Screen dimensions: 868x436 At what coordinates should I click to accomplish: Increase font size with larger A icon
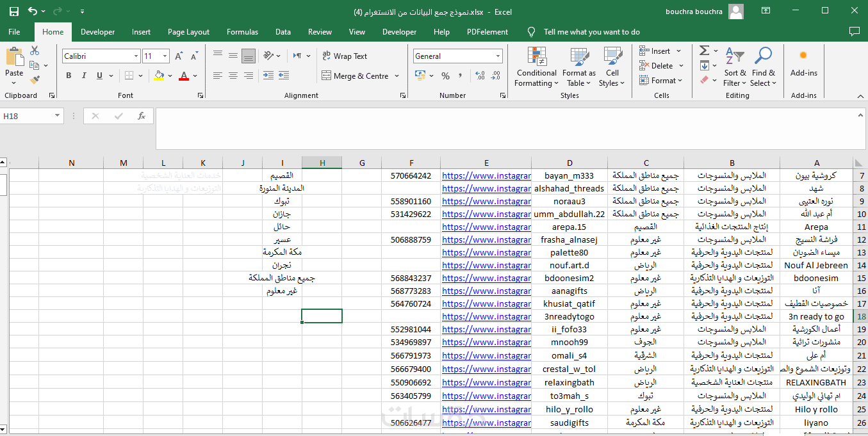180,56
